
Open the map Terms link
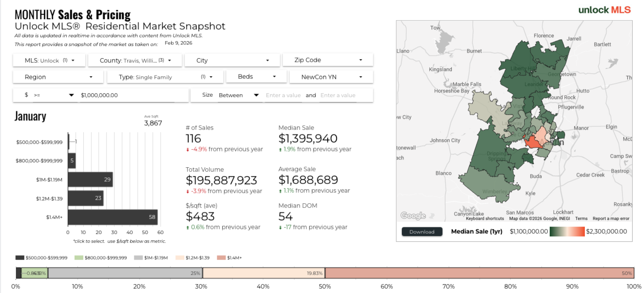pyautogui.click(x=581, y=219)
